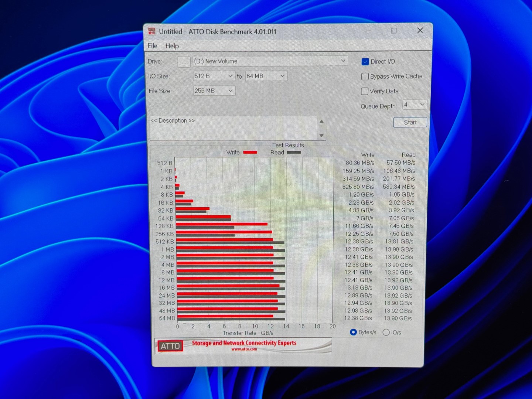Open the Drive dropdown showing New Volume
Image resolution: width=532 pixels, height=399 pixels.
pyautogui.click(x=270, y=61)
